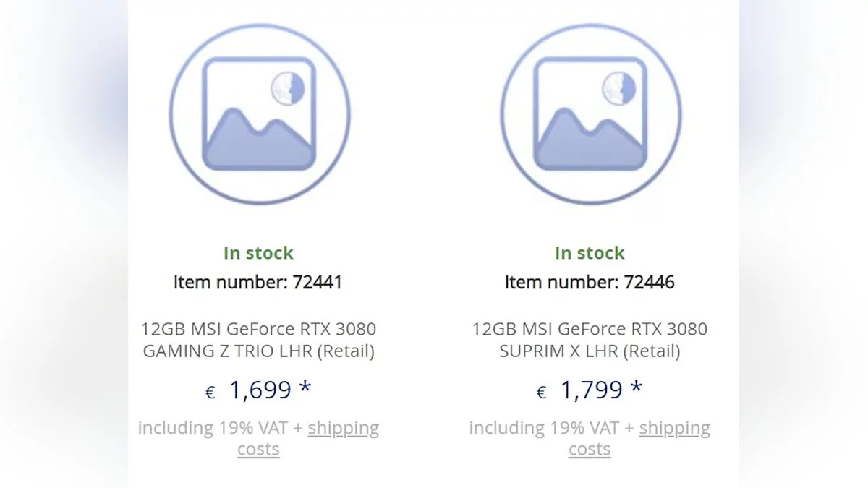
Task: Open the RTX 3080 GAMING Z TRIO product title
Action: point(259,341)
